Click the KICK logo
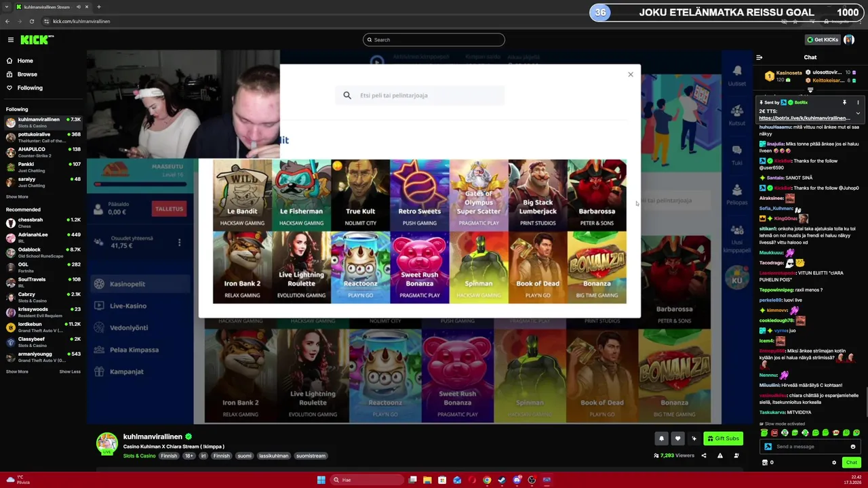This screenshot has height=488, width=868. 35,40
